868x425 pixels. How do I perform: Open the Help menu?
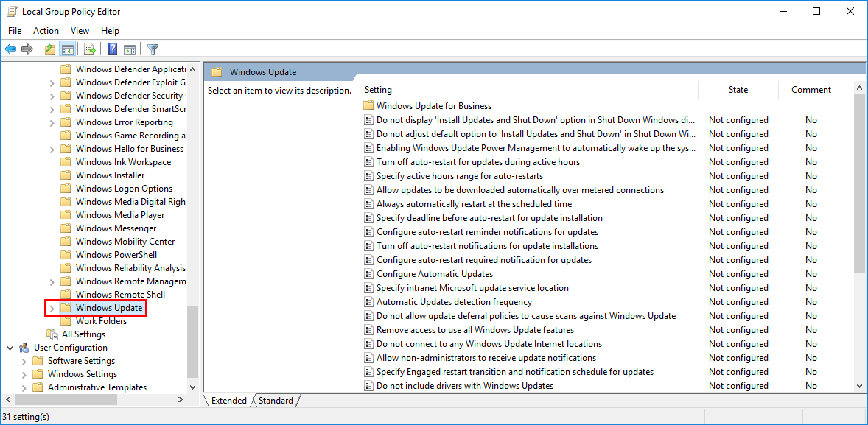pos(111,31)
